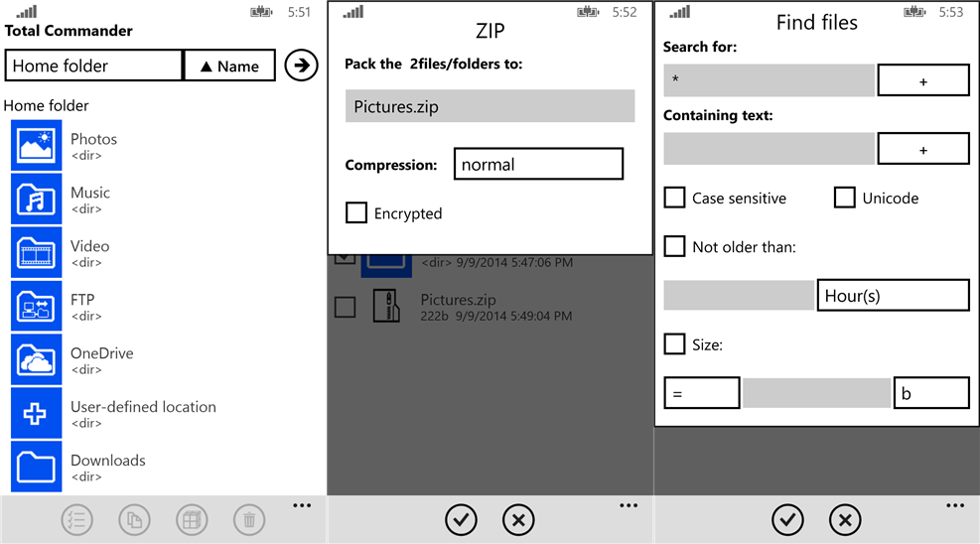980x544 pixels.
Task: Open the size unit b dropdown
Action: [x=932, y=393]
